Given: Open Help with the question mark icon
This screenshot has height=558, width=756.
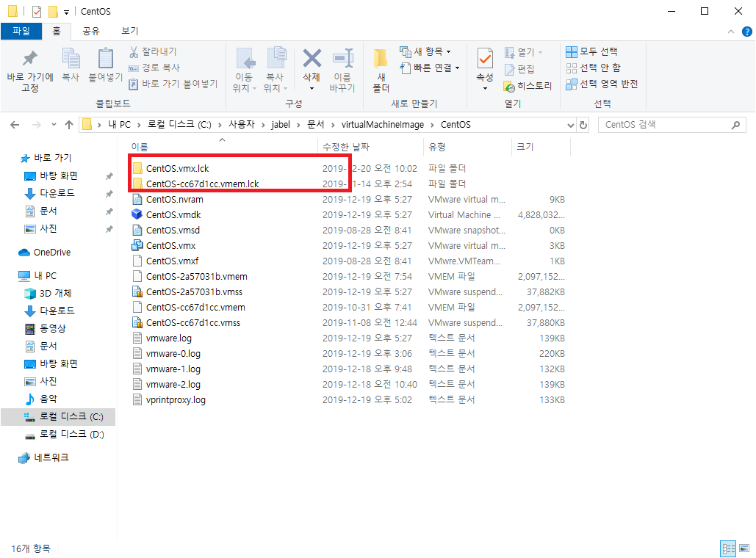Looking at the screenshot, I should click(x=747, y=32).
